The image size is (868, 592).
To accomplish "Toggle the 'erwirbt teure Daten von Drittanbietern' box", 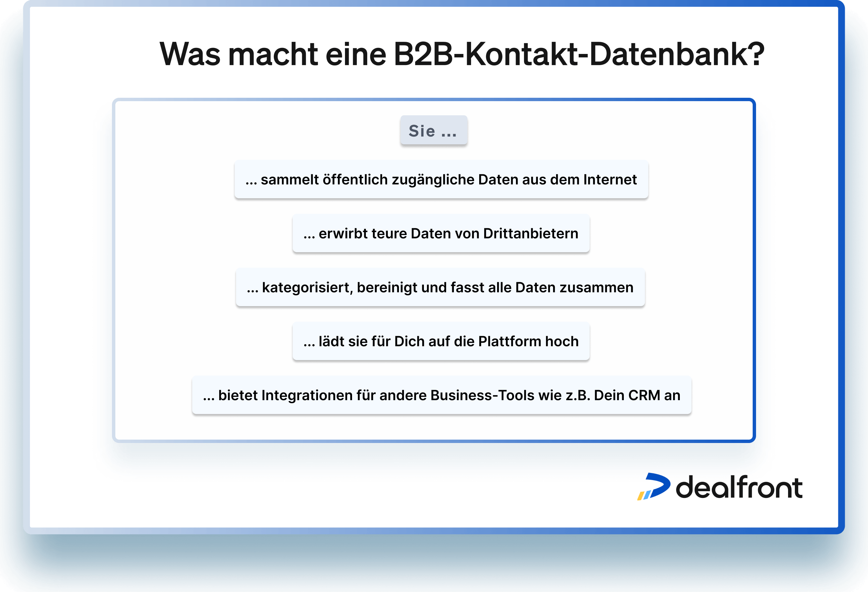I will tap(441, 233).
